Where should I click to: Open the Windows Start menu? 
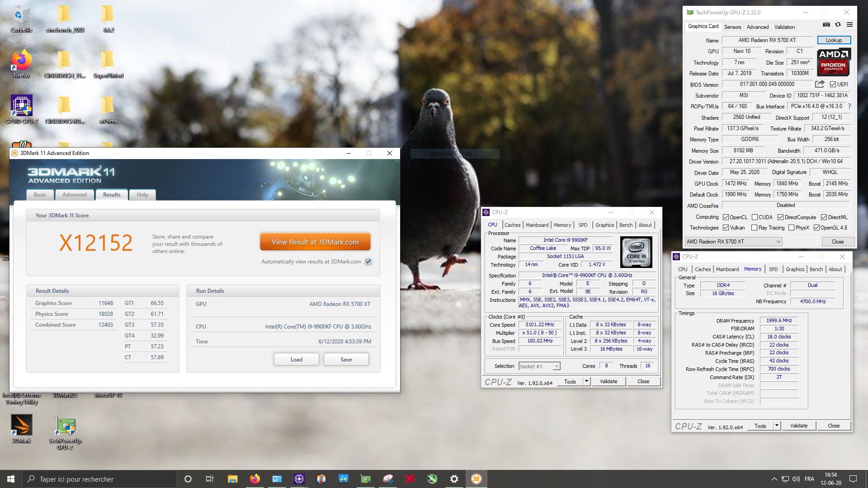[x=11, y=479]
